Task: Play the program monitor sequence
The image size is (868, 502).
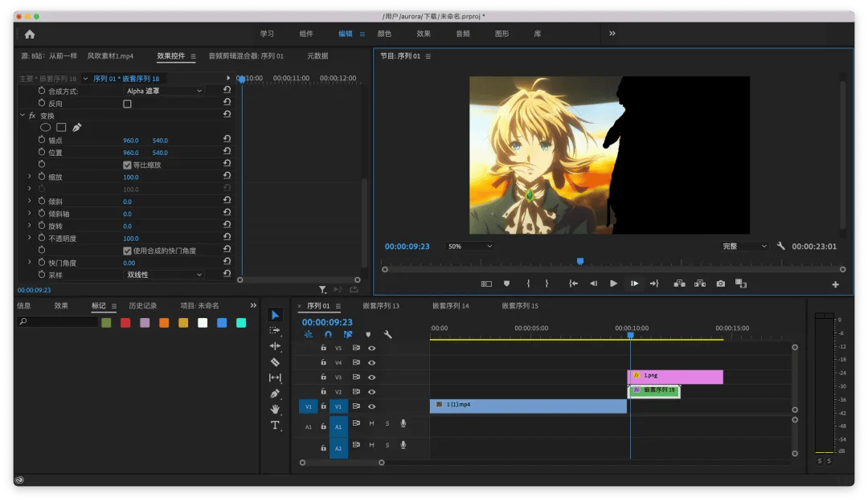Action: click(613, 284)
